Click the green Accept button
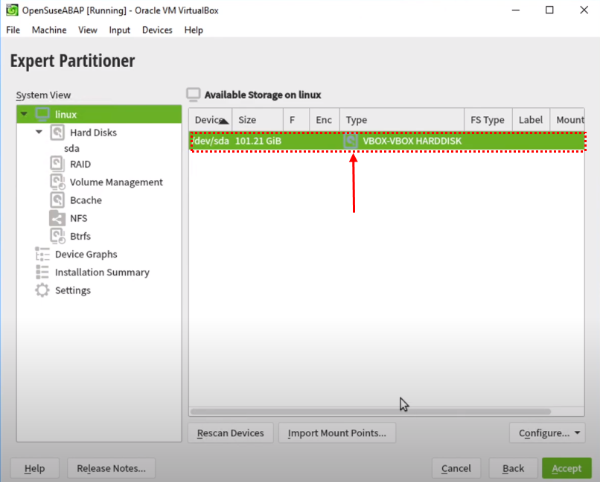600x482 pixels. pyautogui.click(x=567, y=468)
